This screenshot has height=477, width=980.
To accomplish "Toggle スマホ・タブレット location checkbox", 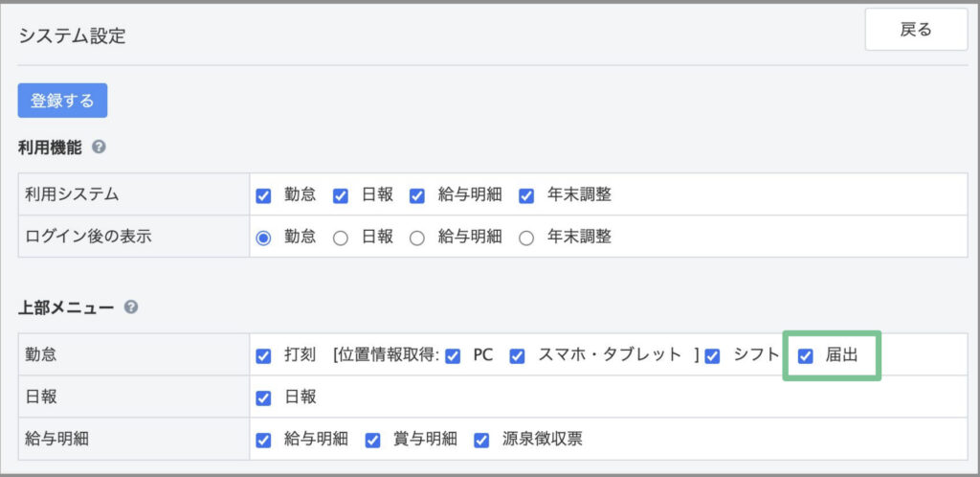I will tap(517, 356).
